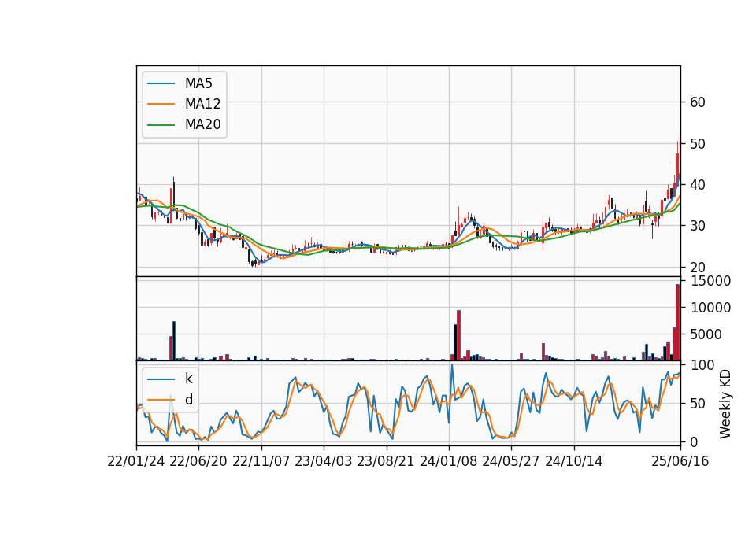756x543 pixels.
Task: Click volume axis tick label 10000
Action: [x=710, y=308]
